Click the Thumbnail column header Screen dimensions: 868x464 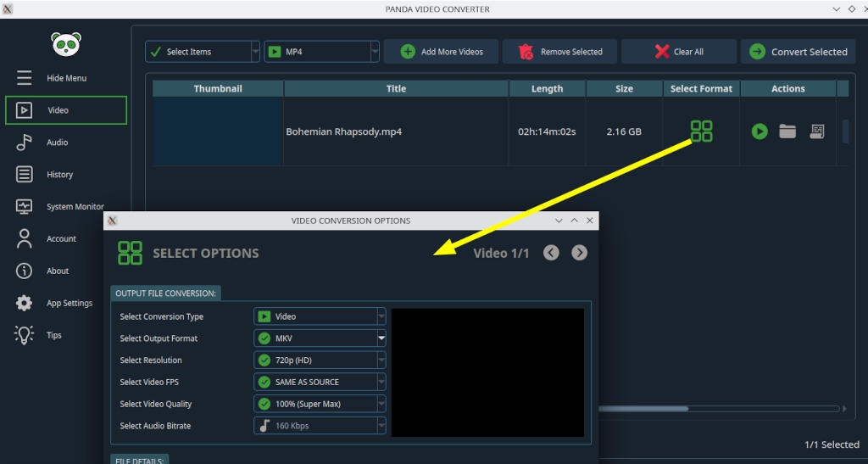tap(218, 88)
